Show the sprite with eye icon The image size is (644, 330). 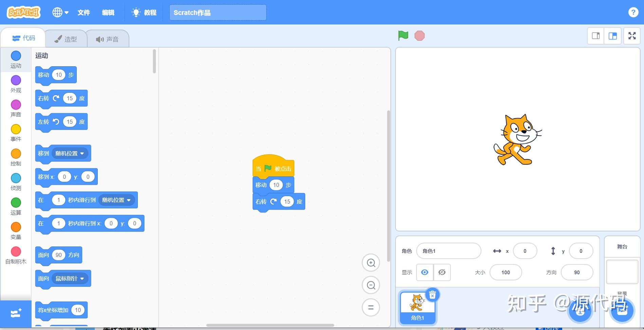click(x=425, y=272)
